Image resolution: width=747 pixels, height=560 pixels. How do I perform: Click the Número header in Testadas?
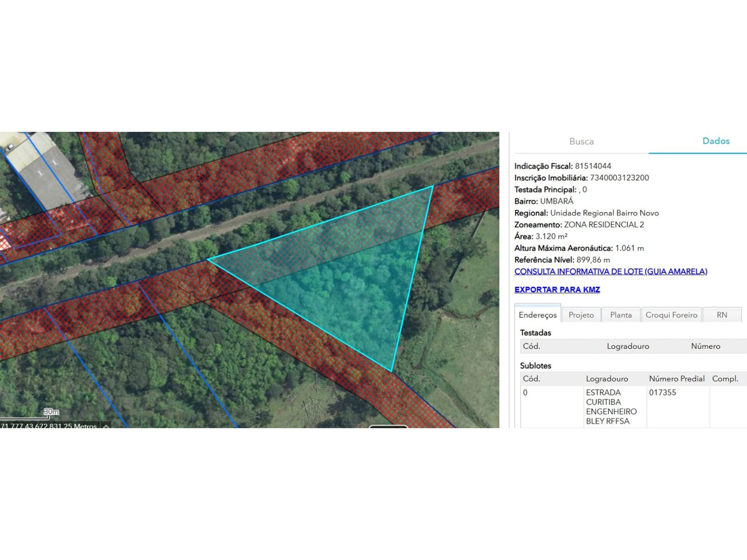tap(705, 346)
